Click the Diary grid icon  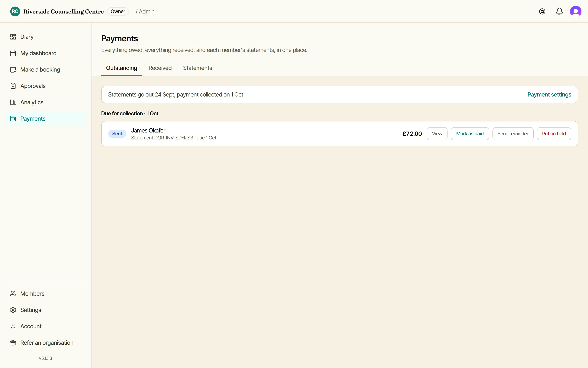pos(13,37)
